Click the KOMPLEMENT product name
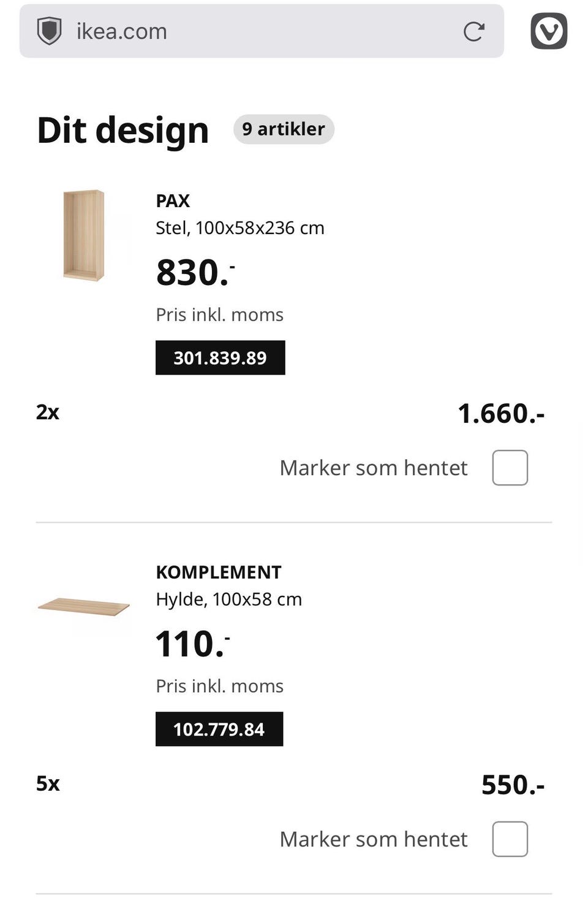Viewport: 588px width, 917px height. tap(218, 573)
